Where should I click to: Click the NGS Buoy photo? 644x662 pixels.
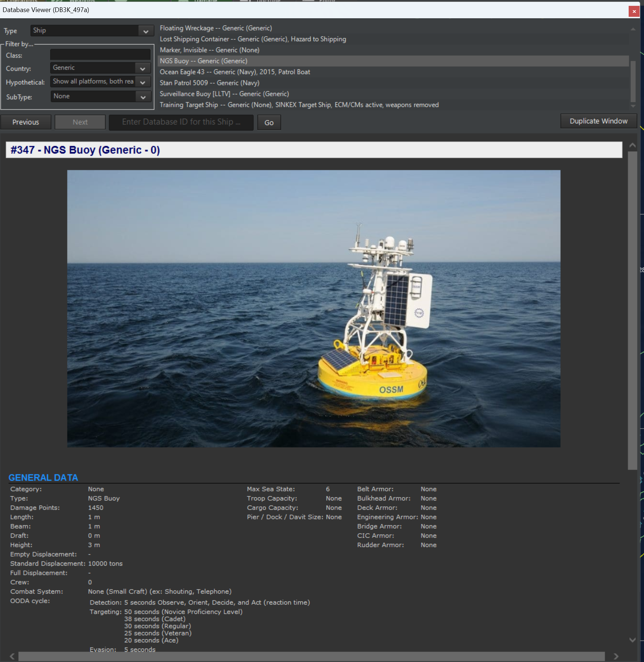coord(313,309)
